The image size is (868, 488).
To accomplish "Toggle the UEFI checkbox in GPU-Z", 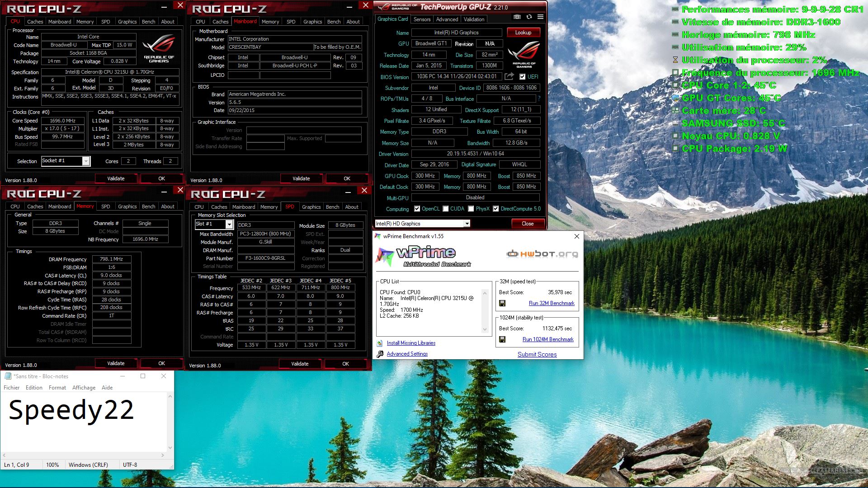I will [522, 77].
